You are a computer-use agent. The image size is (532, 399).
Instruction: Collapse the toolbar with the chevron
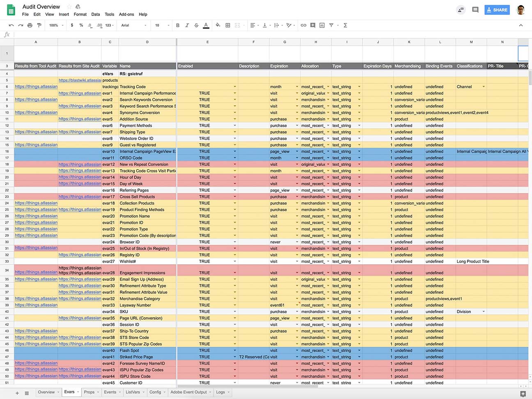(521, 25)
